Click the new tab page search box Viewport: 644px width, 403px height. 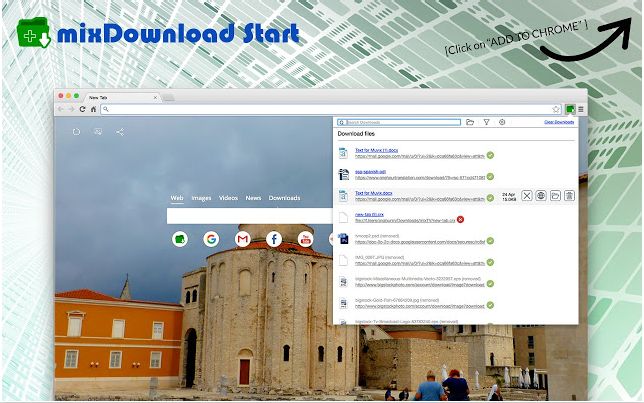click(250, 216)
